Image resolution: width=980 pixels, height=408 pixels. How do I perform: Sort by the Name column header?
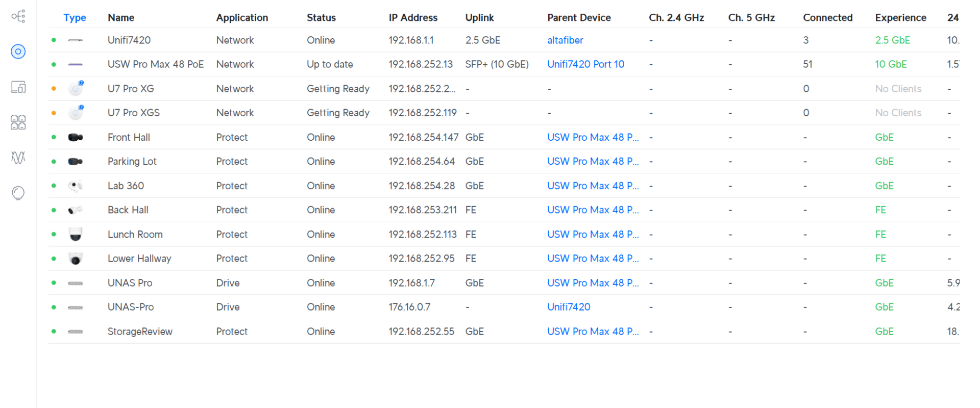click(x=121, y=17)
